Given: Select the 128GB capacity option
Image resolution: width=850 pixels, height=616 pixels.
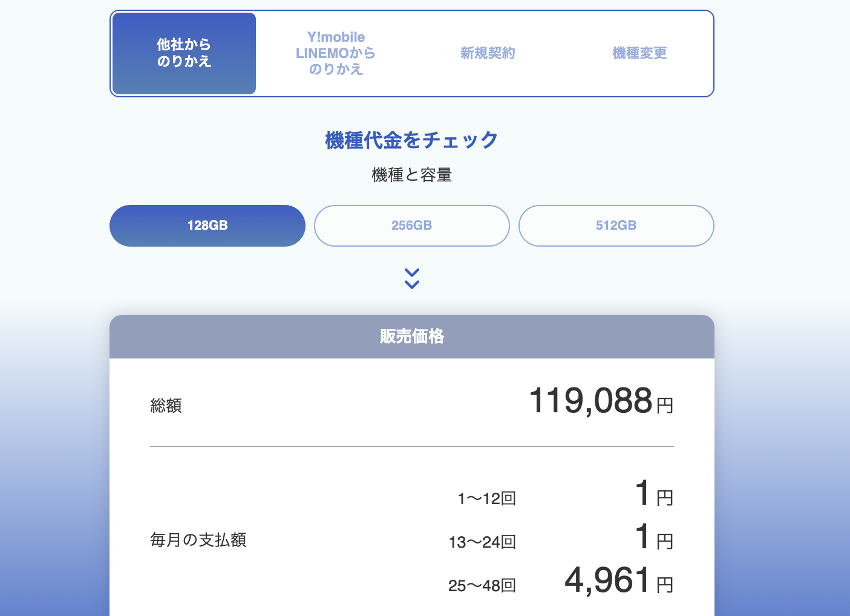Looking at the screenshot, I should coord(208,225).
